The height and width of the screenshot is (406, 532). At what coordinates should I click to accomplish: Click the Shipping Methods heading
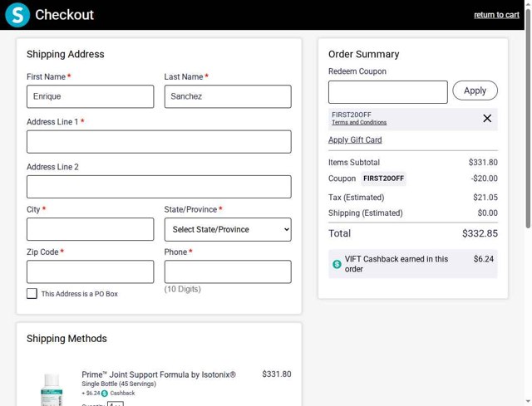pyautogui.click(x=66, y=338)
